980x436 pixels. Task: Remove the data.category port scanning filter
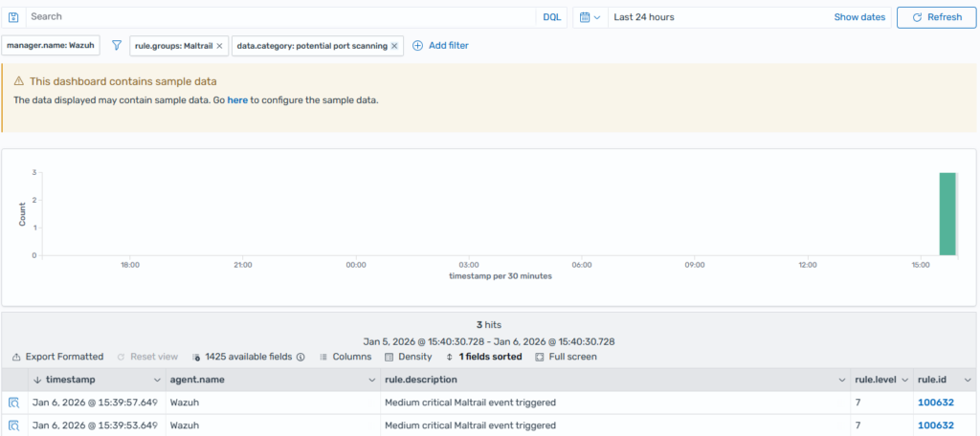click(394, 45)
